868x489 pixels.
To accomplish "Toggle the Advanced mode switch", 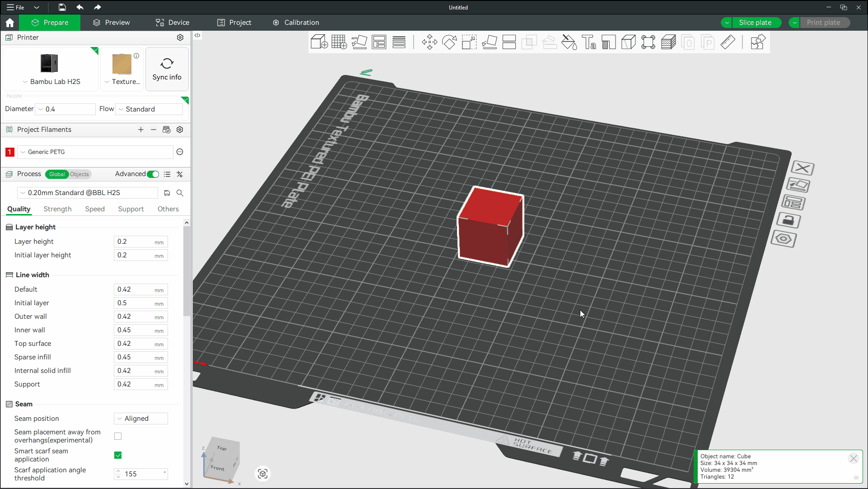I will (x=153, y=174).
